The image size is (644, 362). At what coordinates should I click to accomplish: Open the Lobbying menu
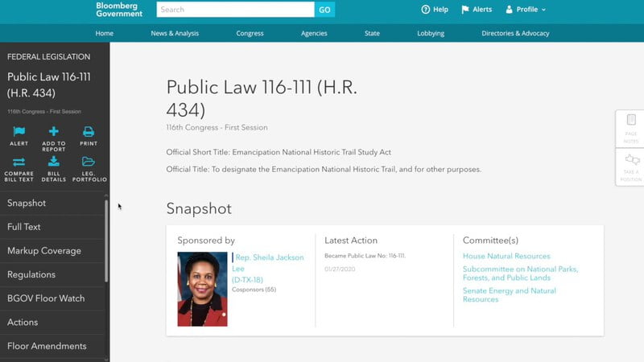click(431, 33)
